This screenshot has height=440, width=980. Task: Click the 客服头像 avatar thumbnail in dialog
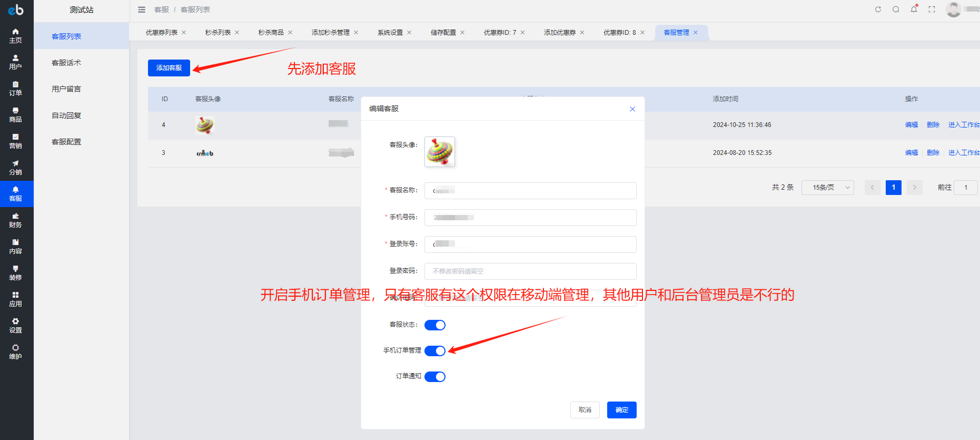tap(440, 152)
